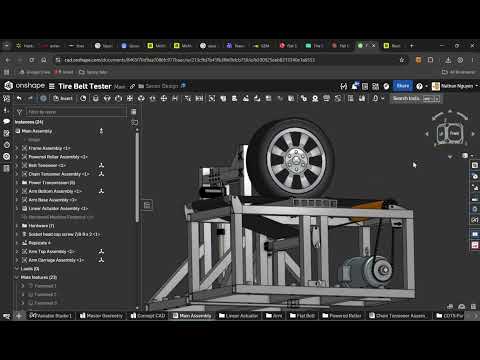Expand Chain Tensioner Assembly <1>
Image resolution: width=480 pixels, height=360 pixels.
pyautogui.click(x=17, y=174)
